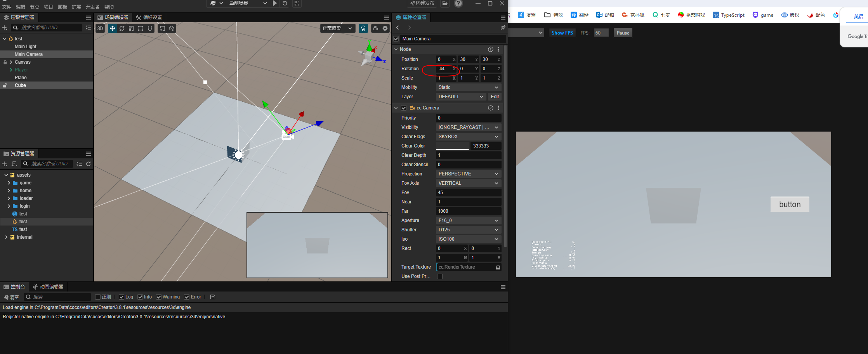Collapse all nodes icon in hierarchy panel
Viewport: 868px width, 354px height.
click(x=89, y=28)
